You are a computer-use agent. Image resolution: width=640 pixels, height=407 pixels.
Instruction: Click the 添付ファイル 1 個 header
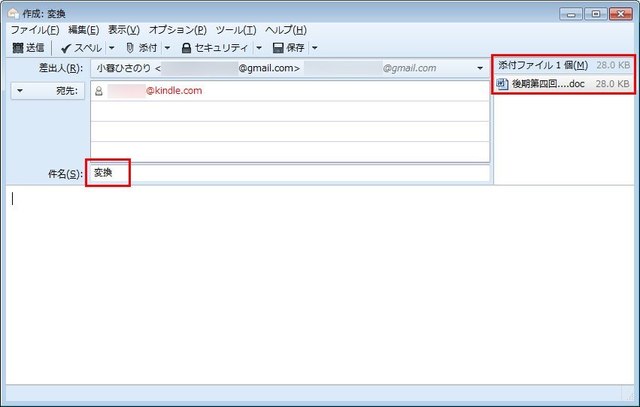click(543, 66)
